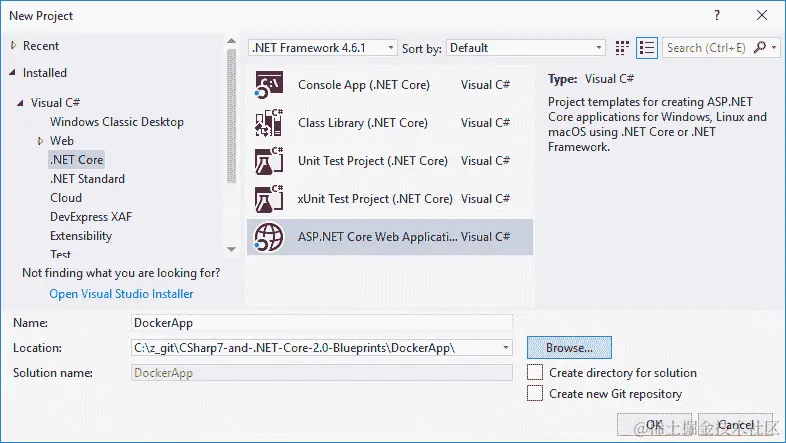Open the help question mark button
The image size is (786, 443).
(717, 16)
